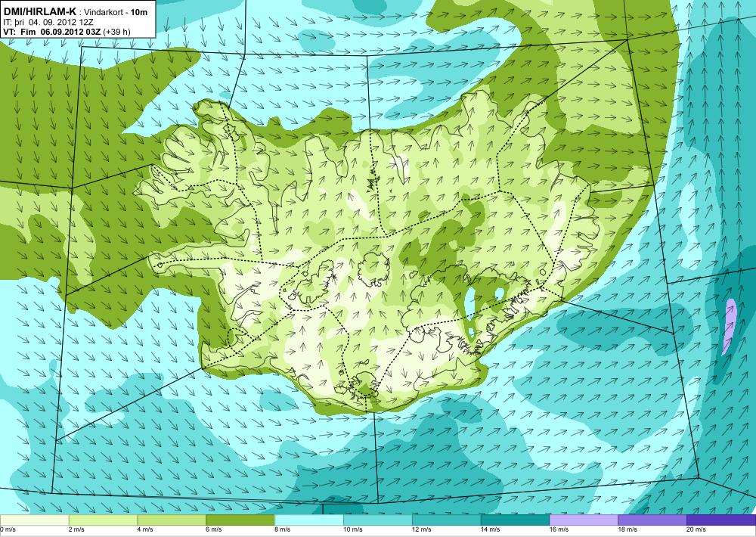Click the "4 m/s" legend label
This screenshot has width=756, height=537.
point(146,529)
